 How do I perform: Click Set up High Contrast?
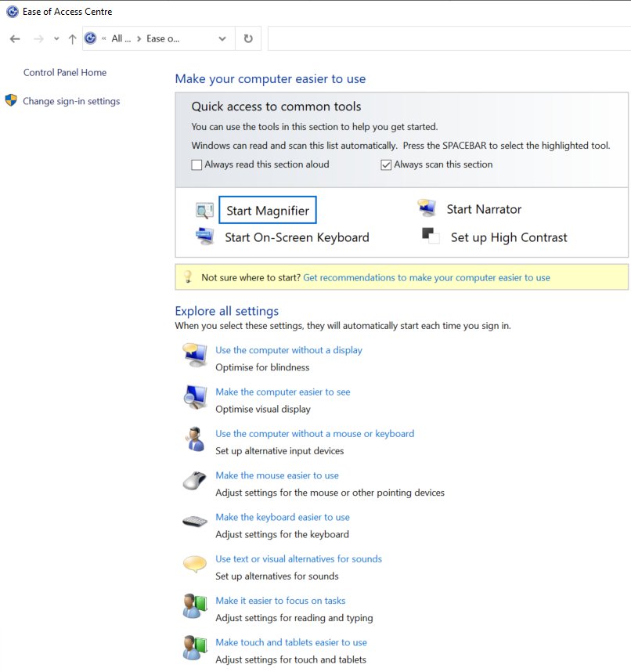click(509, 237)
